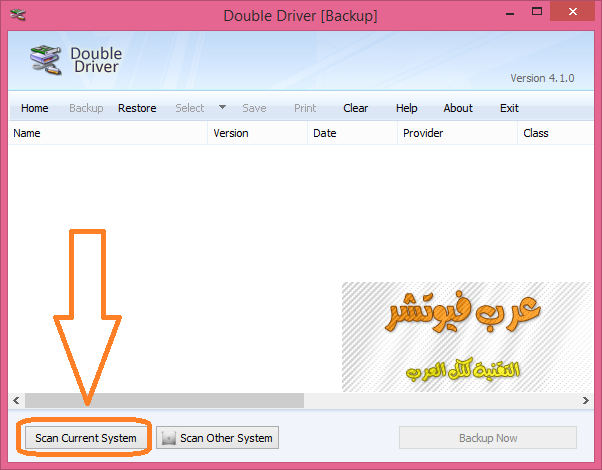
Task: Open the Home menu item
Action: 35,108
